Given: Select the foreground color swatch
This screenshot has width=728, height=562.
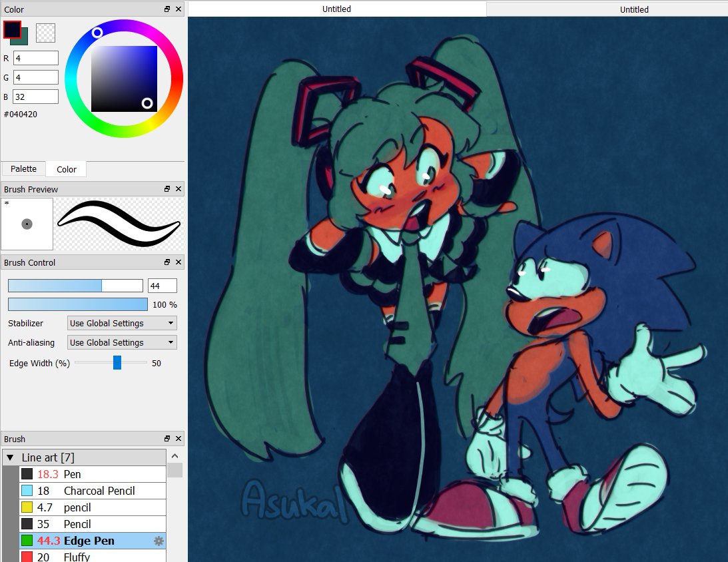Looking at the screenshot, I should point(12,29).
